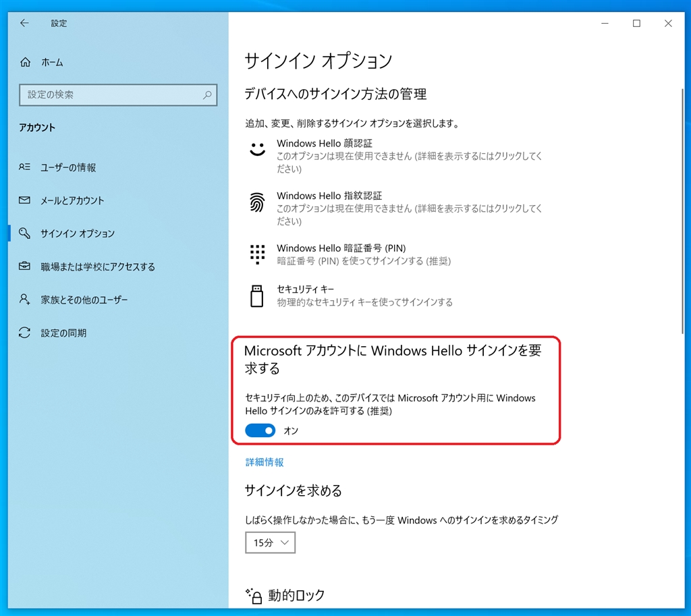Click the 職場または学校 briefcase icon
This screenshot has height=616, width=691.
(25, 266)
